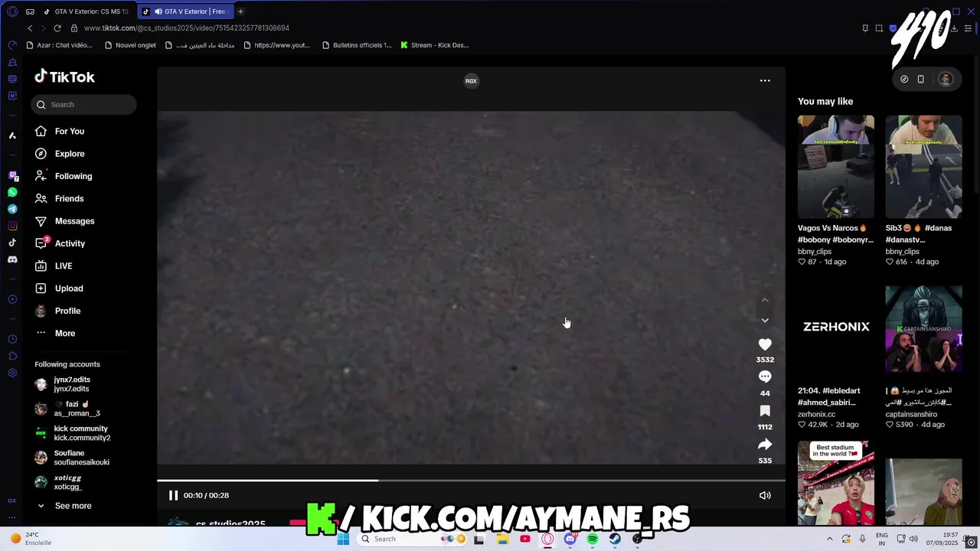Expand See more following accounts

click(64, 506)
